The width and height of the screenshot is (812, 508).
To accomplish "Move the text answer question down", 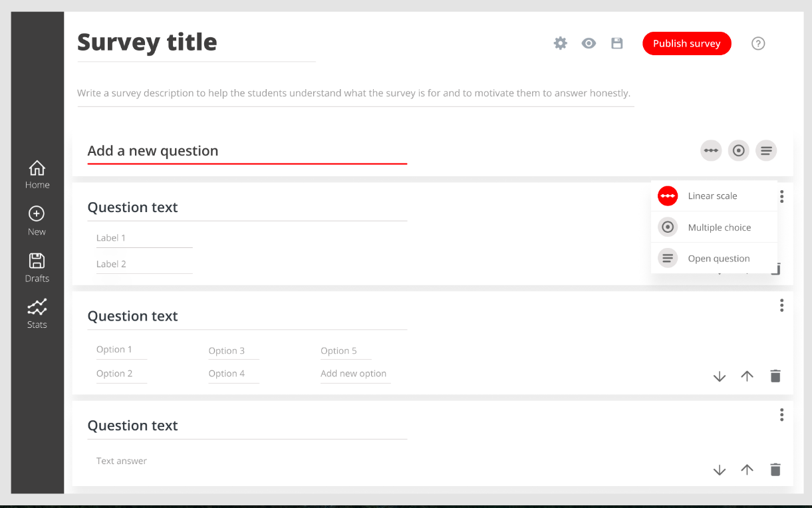I will coord(719,470).
